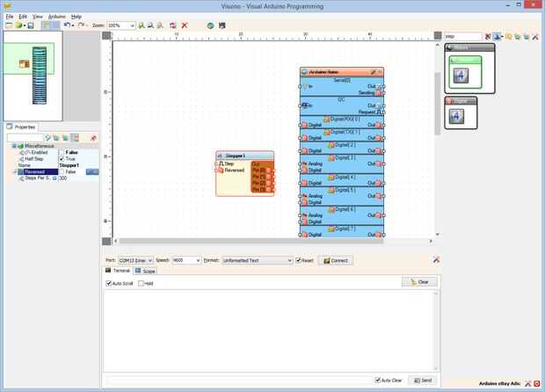Click the Connect button
Viewport: 545px width, 392px height.
coord(336,261)
